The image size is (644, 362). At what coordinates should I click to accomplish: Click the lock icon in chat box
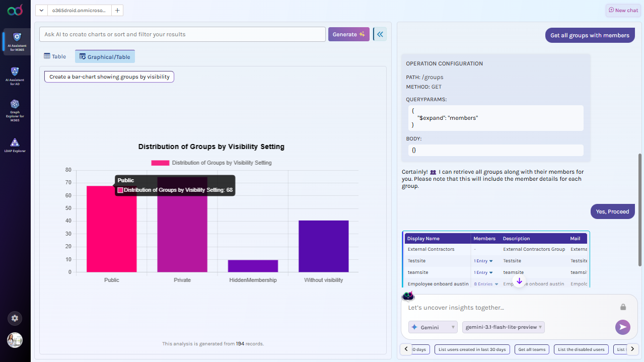click(623, 307)
